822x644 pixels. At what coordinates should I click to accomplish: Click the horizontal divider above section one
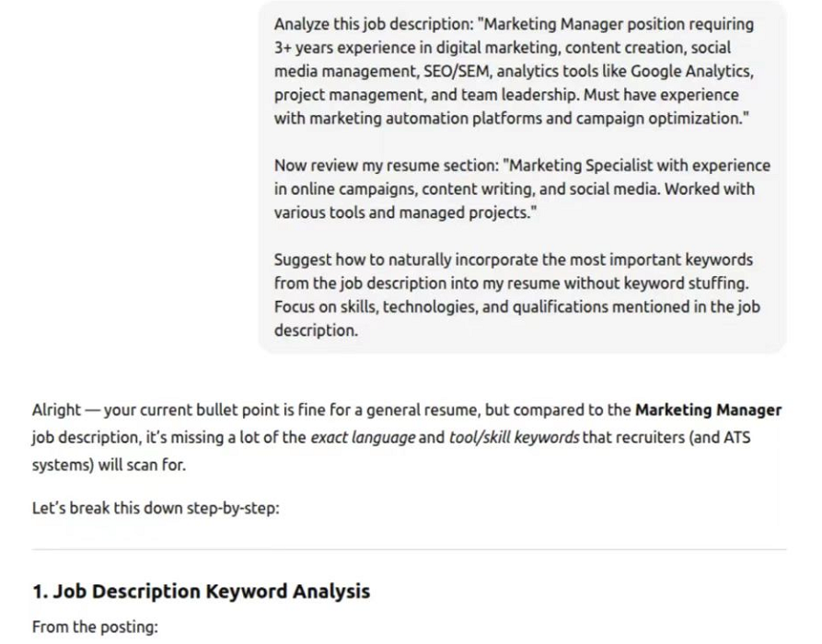point(409,549)
